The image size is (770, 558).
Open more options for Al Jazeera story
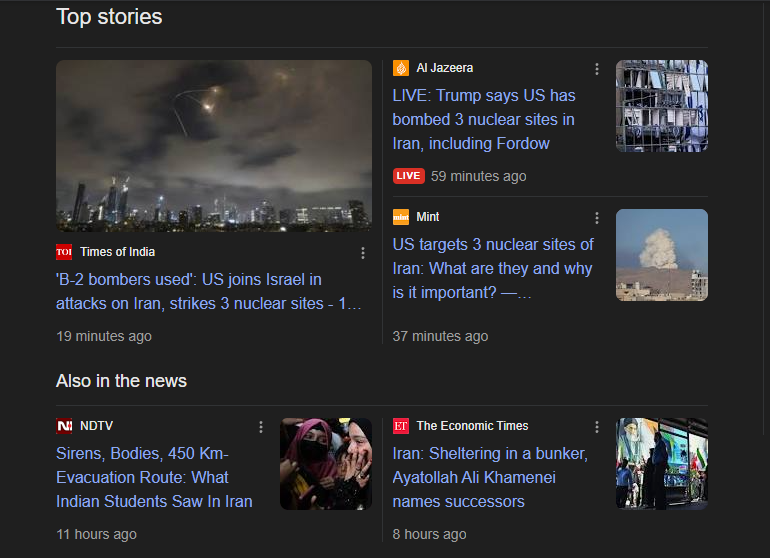tap(597, 69)
